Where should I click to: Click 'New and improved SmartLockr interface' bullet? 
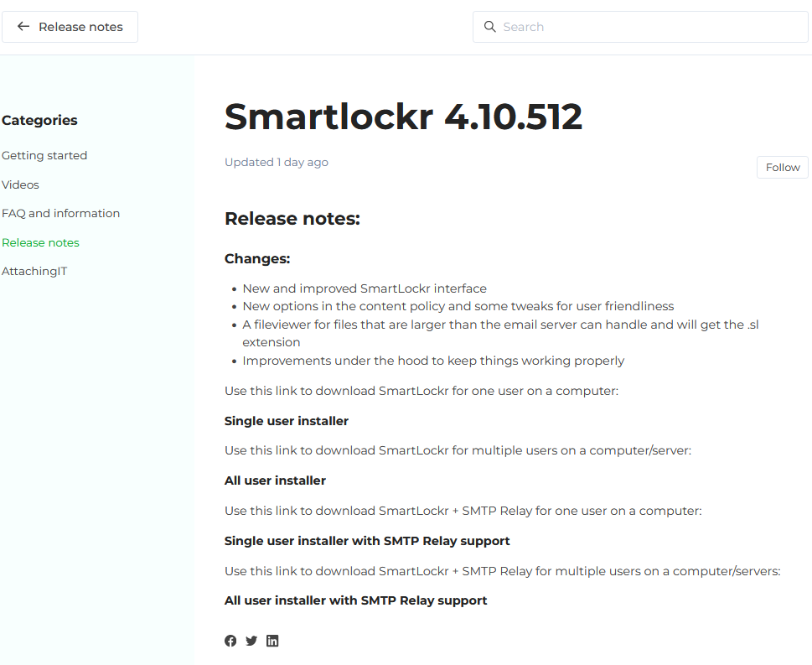[x=365, y=288]
